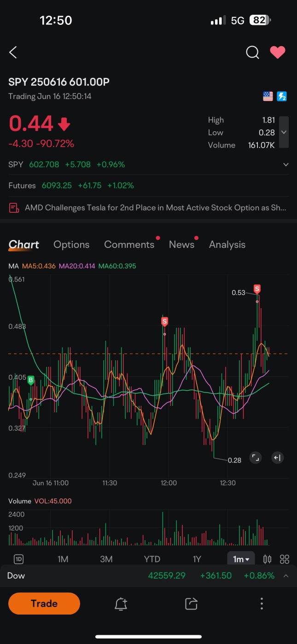Image resolution: width=297 pixels, height=644 pixels.
Task: Open the 1m interval dropdown
Action: [241, 559]
